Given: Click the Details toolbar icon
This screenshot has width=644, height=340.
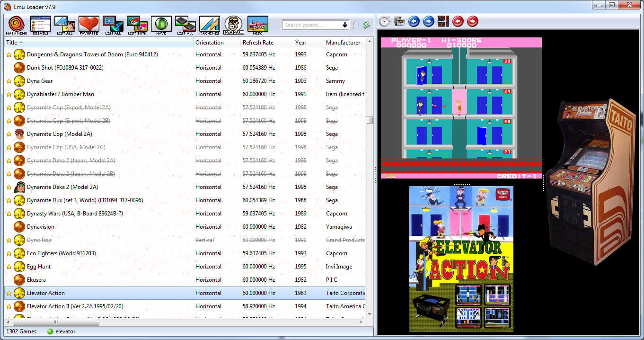Looking at the screenshot, I should (x=41, y=25).
